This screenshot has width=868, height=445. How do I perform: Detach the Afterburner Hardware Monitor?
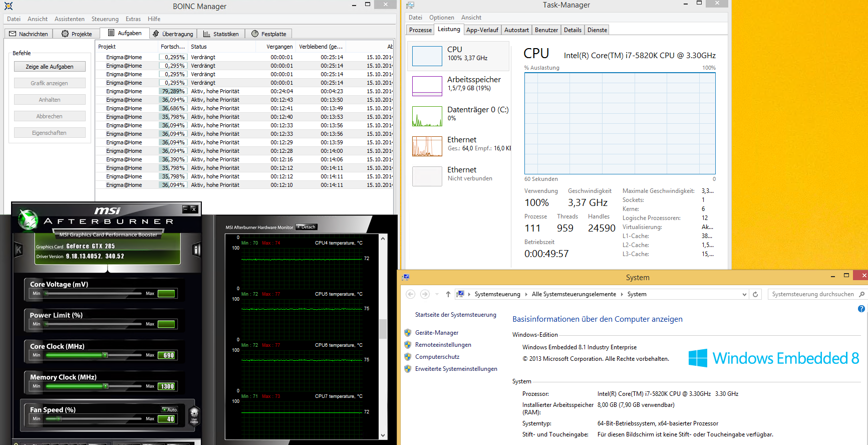307,227
